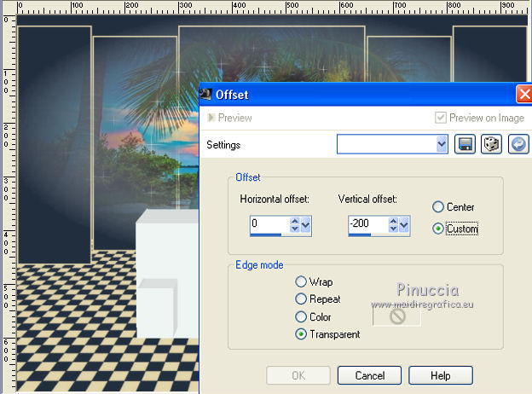Click the Save preset disk icon
This screenshot has height=394, width=532.
(465, 144)
